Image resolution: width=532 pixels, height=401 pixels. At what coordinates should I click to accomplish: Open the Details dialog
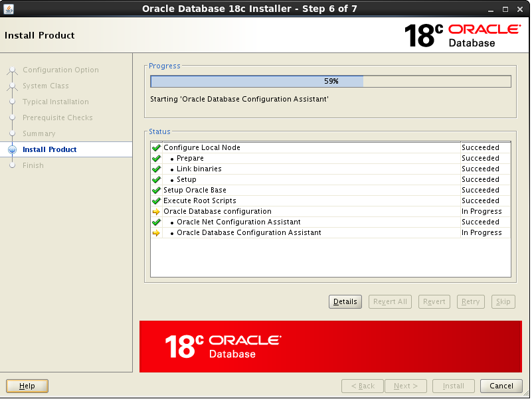coord(345,301)
